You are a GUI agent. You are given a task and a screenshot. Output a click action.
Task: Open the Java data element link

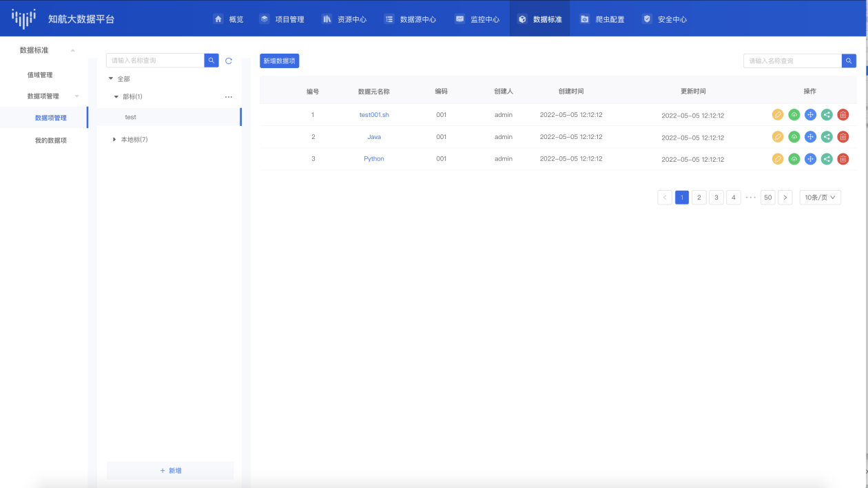tap(374, 137)
